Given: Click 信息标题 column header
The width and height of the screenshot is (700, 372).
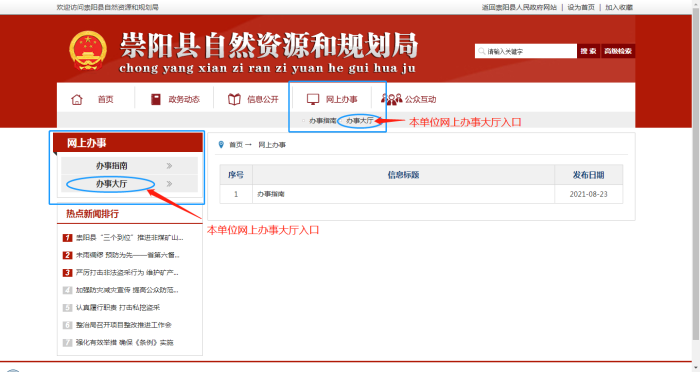Looking at the screenshot, I should [x=403, y=175].
